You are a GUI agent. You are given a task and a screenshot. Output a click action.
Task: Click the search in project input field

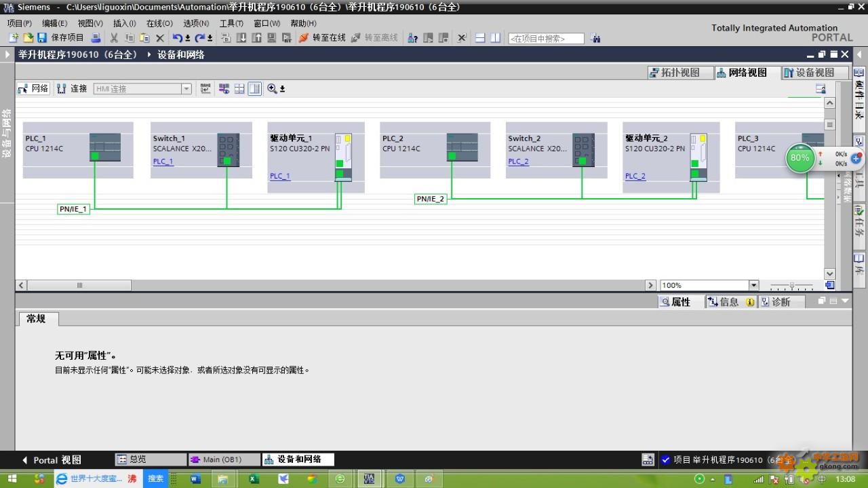tap(546, 39)
